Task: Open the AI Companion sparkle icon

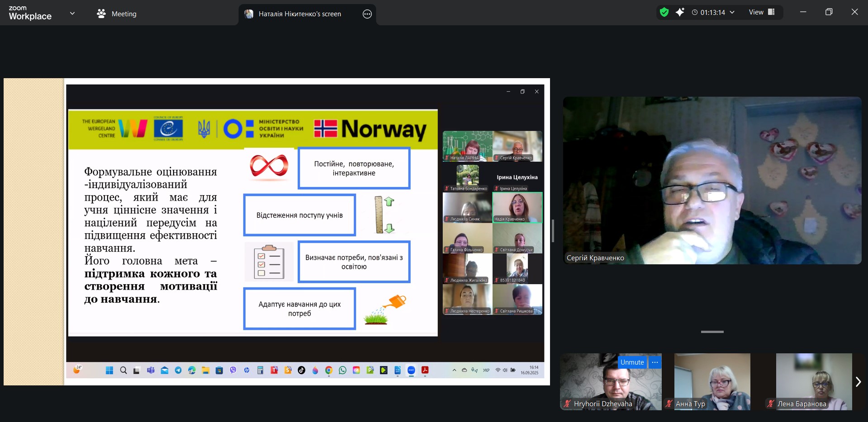Action: coord(680,12)
